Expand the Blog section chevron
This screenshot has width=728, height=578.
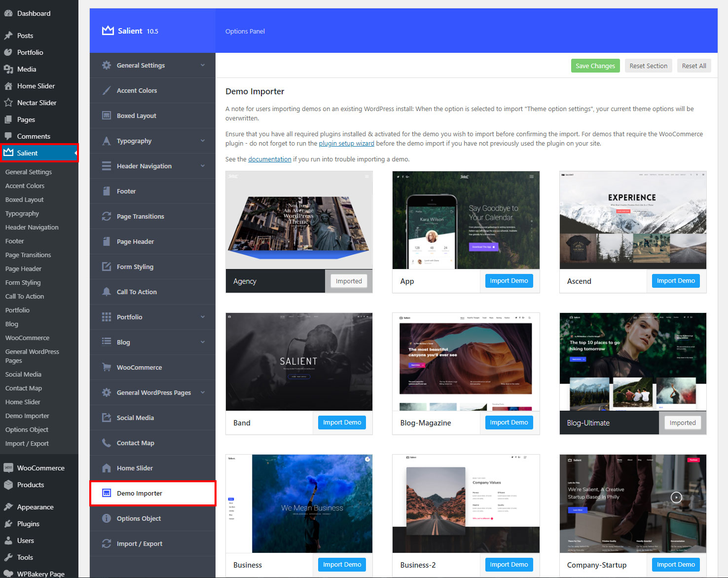coord(203,342)
